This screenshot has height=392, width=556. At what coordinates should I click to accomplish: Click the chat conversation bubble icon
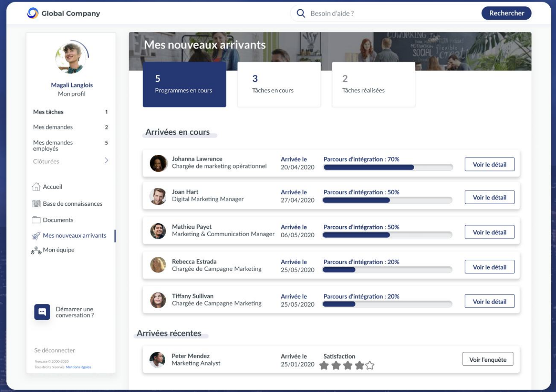pos(42,312)
